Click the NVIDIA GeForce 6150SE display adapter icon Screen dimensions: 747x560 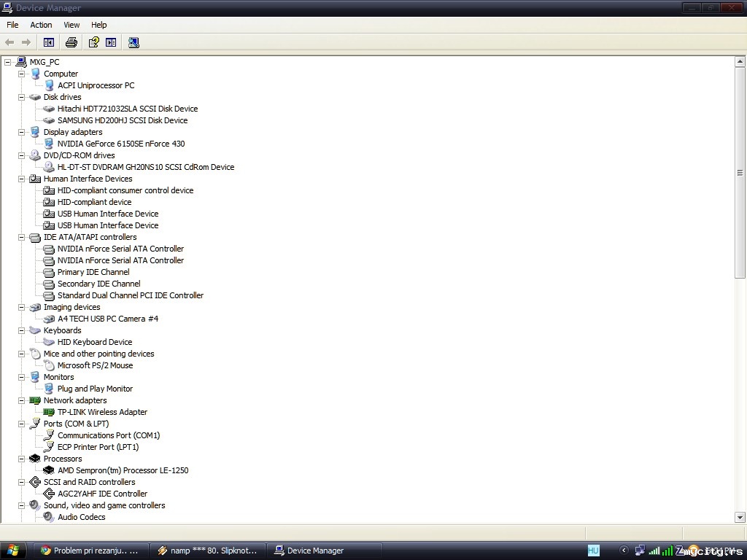tap(49, 144)
